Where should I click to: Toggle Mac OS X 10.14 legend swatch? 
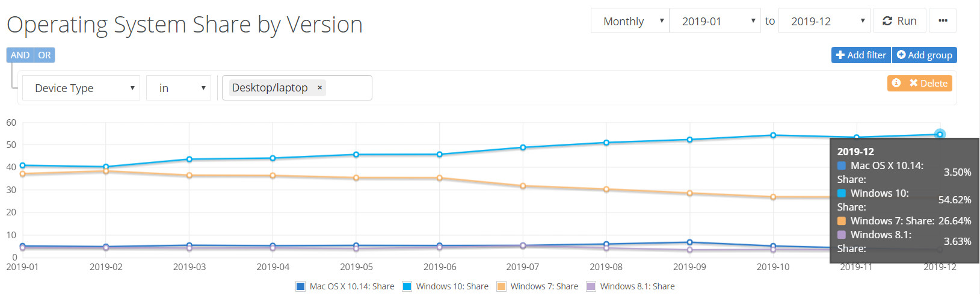point(301,286)
